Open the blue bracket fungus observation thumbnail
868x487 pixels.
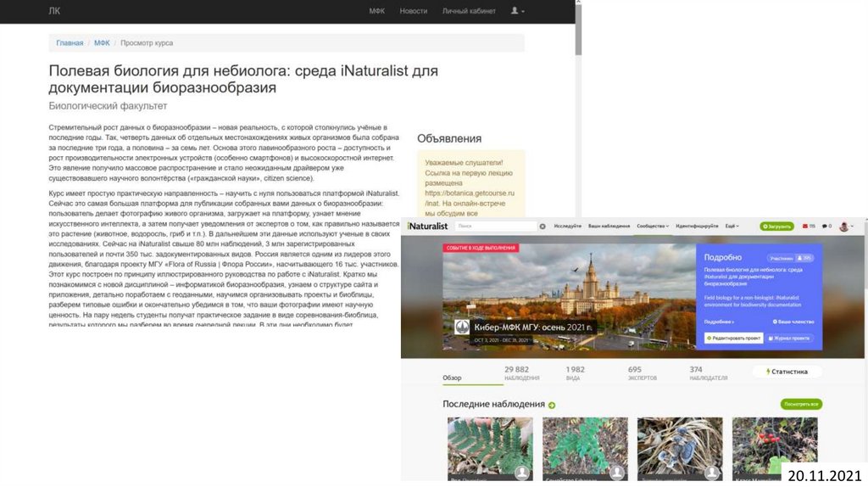[680, 449]
